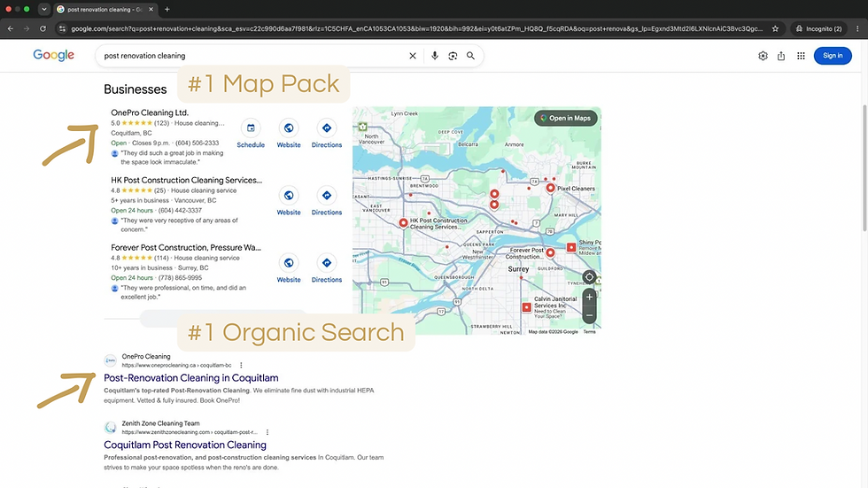Reload the page with the refresh icon
The image size is (868, 488).
tap(43, 28)
